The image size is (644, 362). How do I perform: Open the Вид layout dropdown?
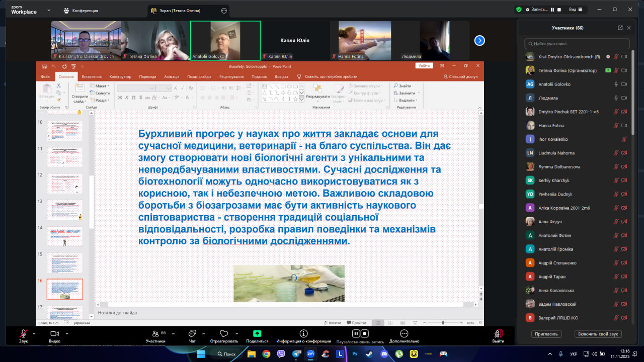coord(576,10)
